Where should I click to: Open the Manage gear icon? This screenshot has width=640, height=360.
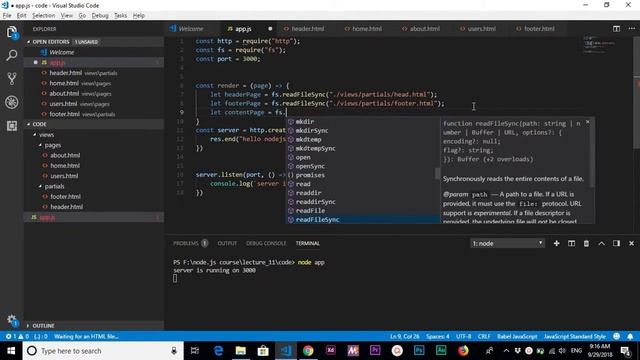12,320
